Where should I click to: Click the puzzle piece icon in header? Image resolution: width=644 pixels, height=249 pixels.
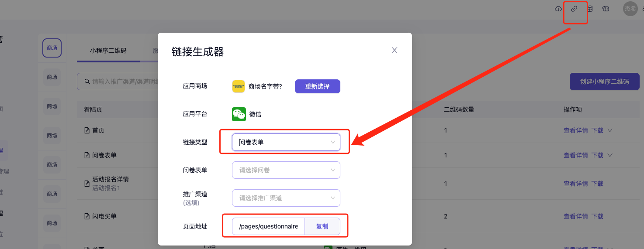606,9
